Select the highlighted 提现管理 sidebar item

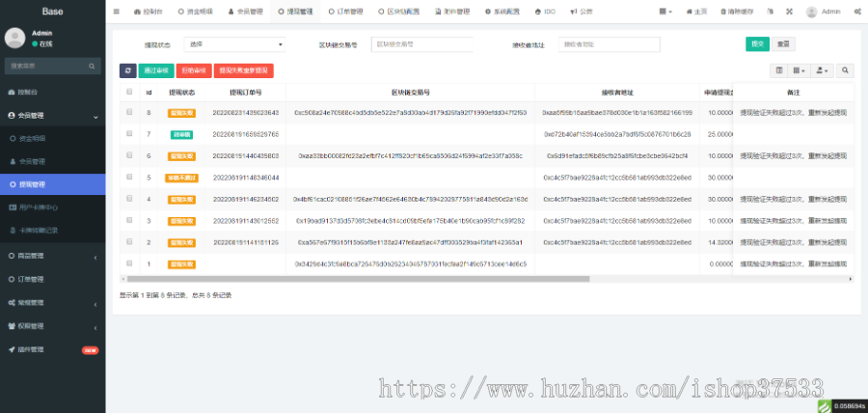(x=53, y=184)
